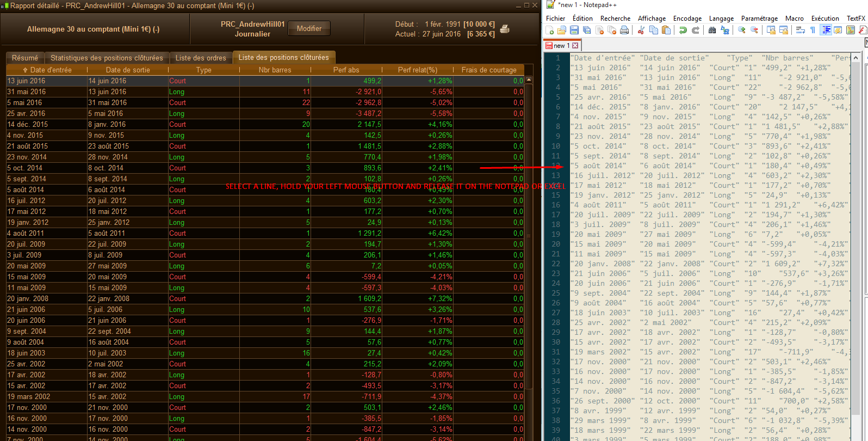Save the current Notepad++ document
Image resolution: width=868 pixels, height=441 pixels.
click(574, 30)
